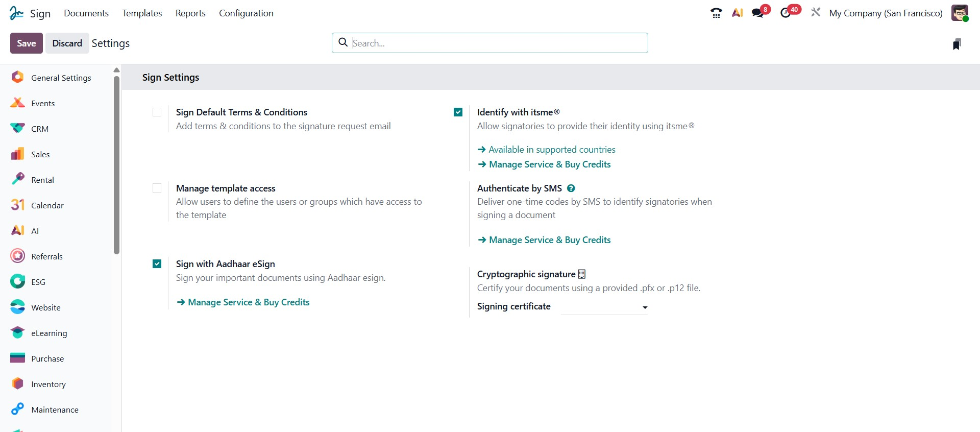Enable Sign Default Terms & Conditions checkbox
The width and height of the screenshot is (980, 432).
(x=157, y=112)
